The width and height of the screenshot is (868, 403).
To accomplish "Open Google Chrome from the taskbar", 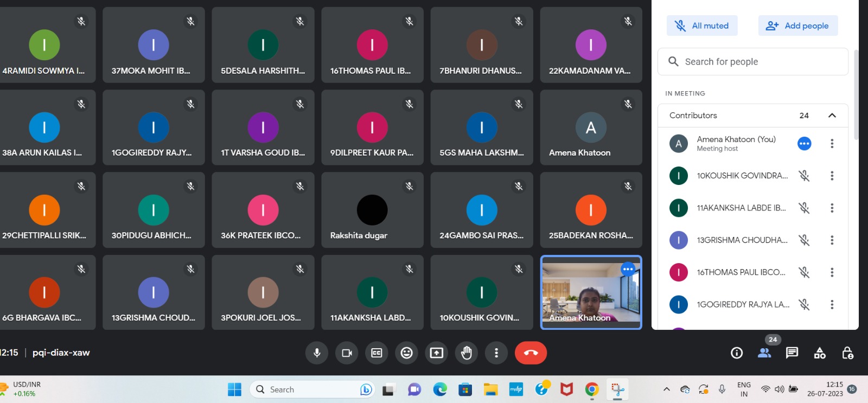I will 592,389.
